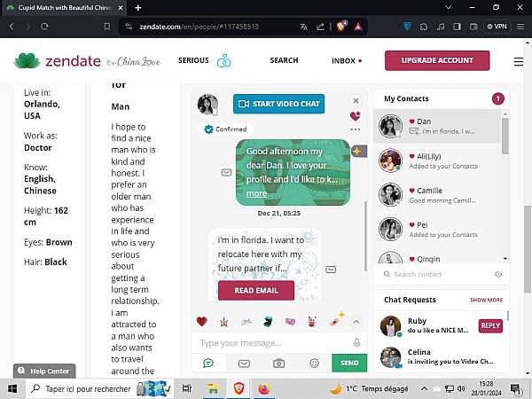This screenshot has height=399, width=532.
Task: Click chat partner's profile photo
Action: click(207, 104)
